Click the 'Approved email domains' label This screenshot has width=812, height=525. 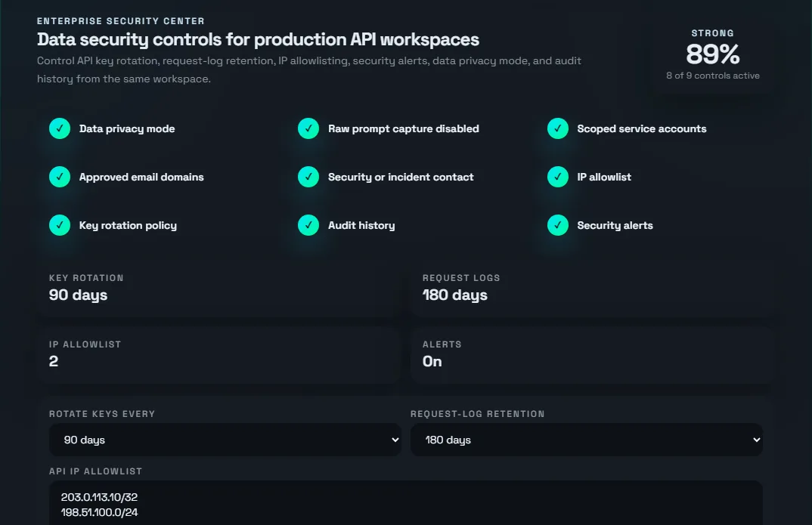[141, 177]
